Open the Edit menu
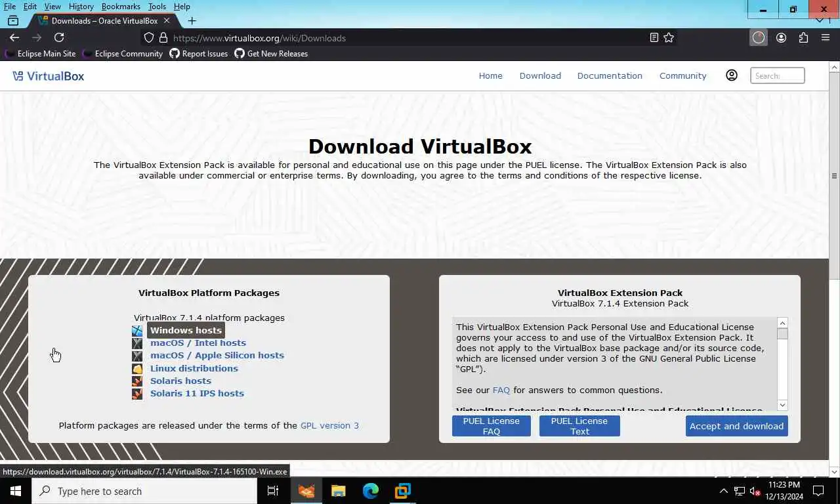 [30, 7]
